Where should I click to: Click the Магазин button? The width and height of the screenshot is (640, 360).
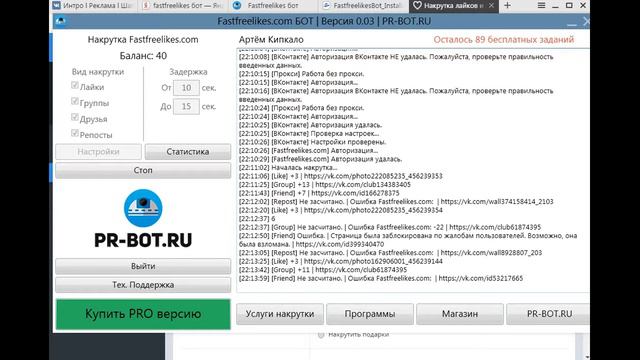pos(460,314)
